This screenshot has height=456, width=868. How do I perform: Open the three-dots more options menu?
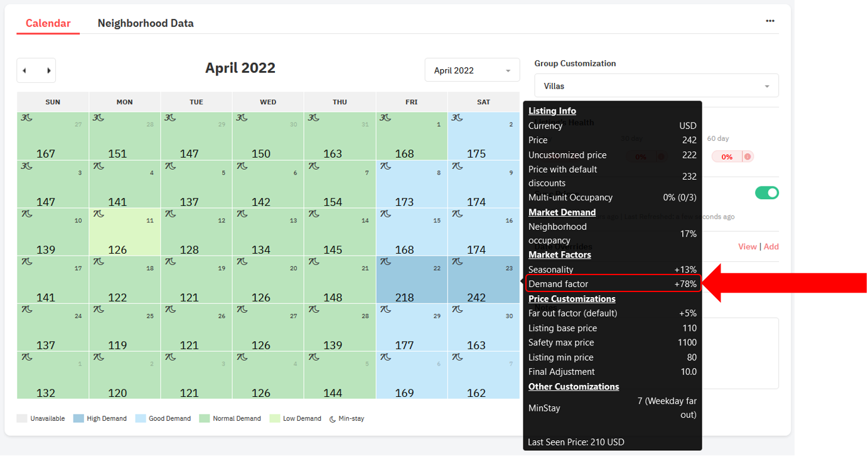point(769,21)
